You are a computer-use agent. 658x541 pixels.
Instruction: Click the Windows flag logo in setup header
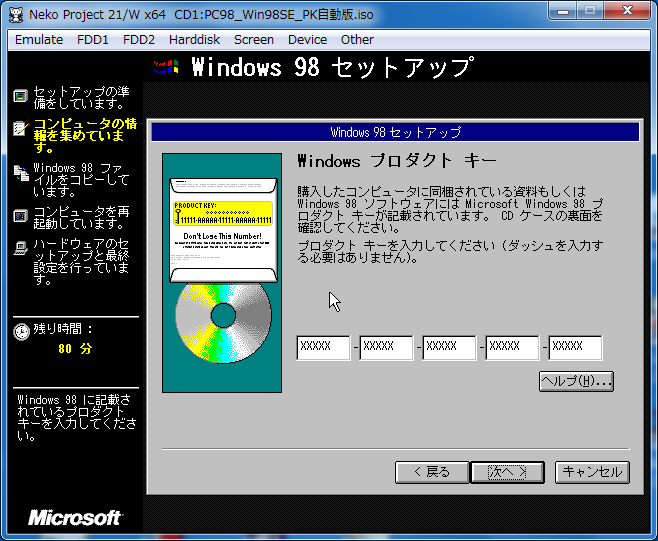tap(166, 68)
